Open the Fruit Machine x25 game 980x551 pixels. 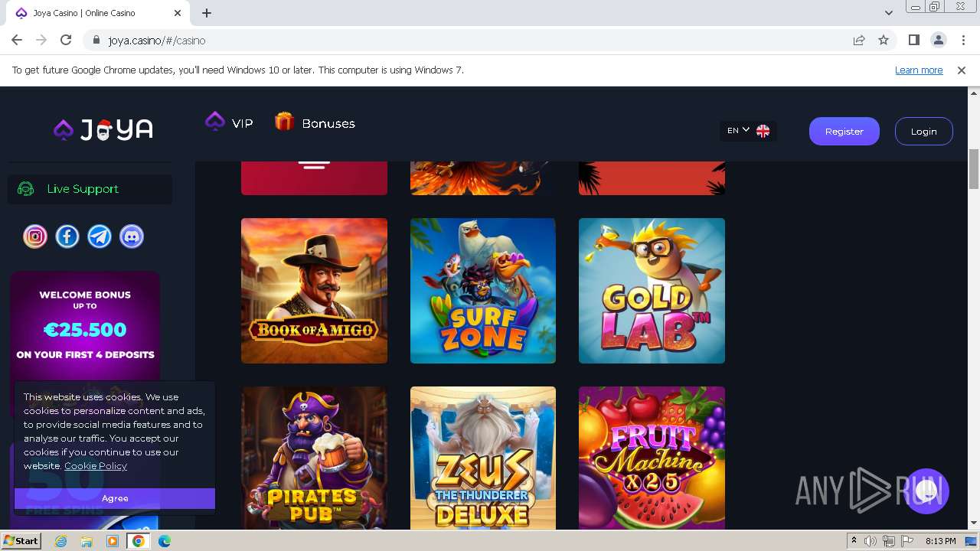click(x=652, y=458)
